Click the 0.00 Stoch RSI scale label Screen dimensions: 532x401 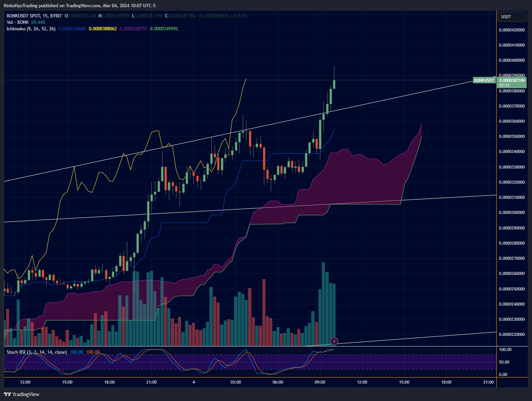click(x=503, y=374)
